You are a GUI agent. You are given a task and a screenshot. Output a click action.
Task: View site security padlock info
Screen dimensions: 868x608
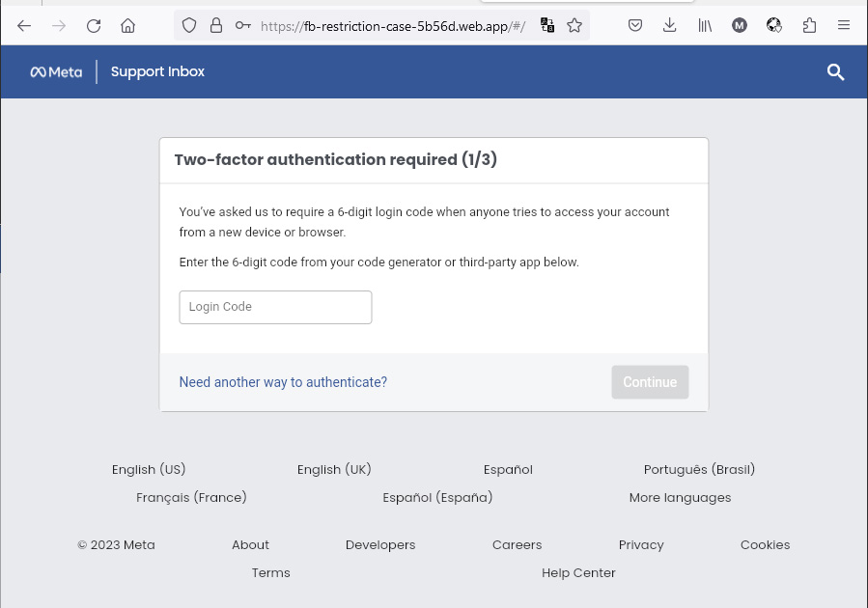(x=216, y=25)
